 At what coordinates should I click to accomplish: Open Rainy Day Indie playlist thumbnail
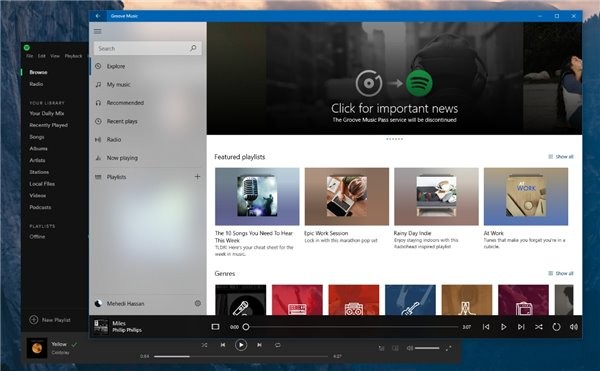click(x=436, y=197)
